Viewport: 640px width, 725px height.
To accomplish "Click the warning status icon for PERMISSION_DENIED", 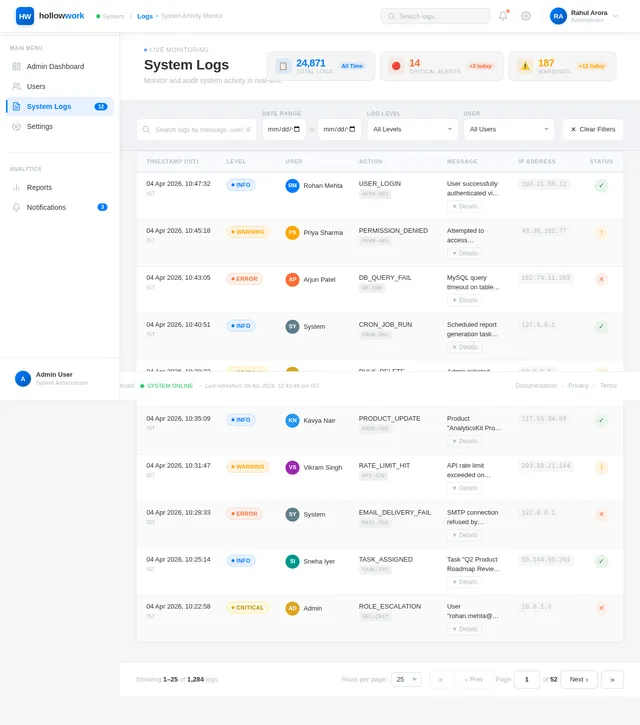I will pyautogui.click(x=601, y=233).
